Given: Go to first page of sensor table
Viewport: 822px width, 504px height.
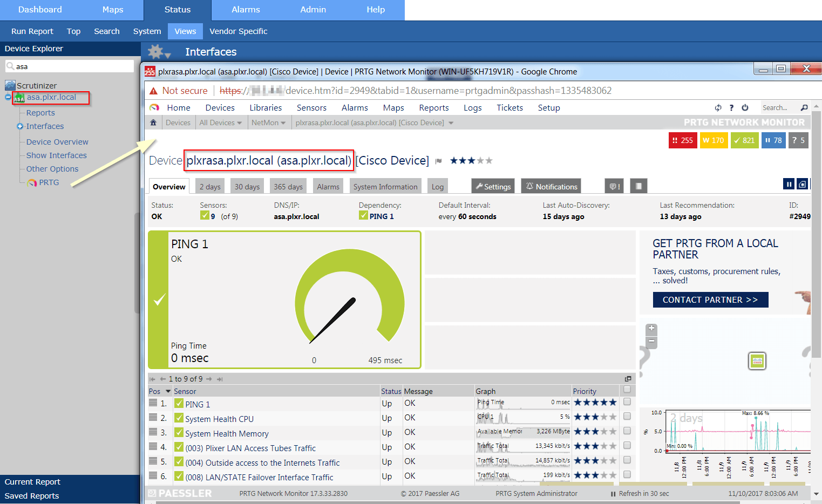Looking at the screenshot, I should [153, 379].
